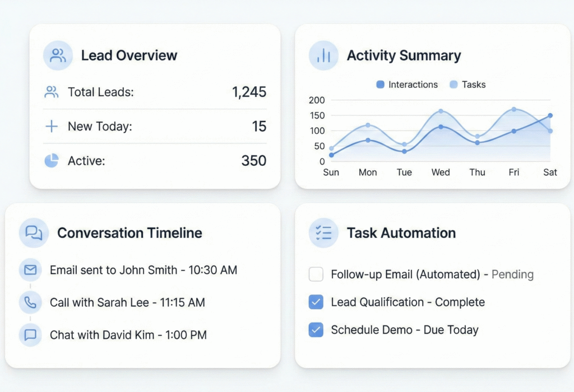Viewport: 574px width, 392px height.
Task: Click the plus icon beside New Today
Action: (52, 126)
